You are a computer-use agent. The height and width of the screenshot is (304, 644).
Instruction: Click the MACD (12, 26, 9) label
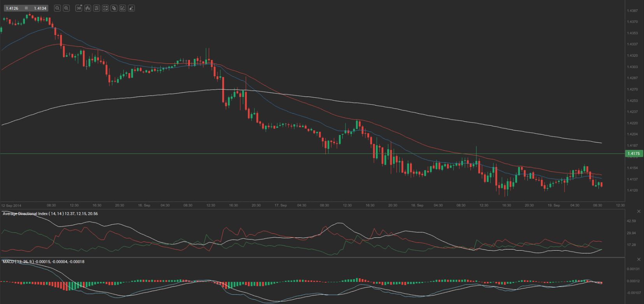click(18, 262)
